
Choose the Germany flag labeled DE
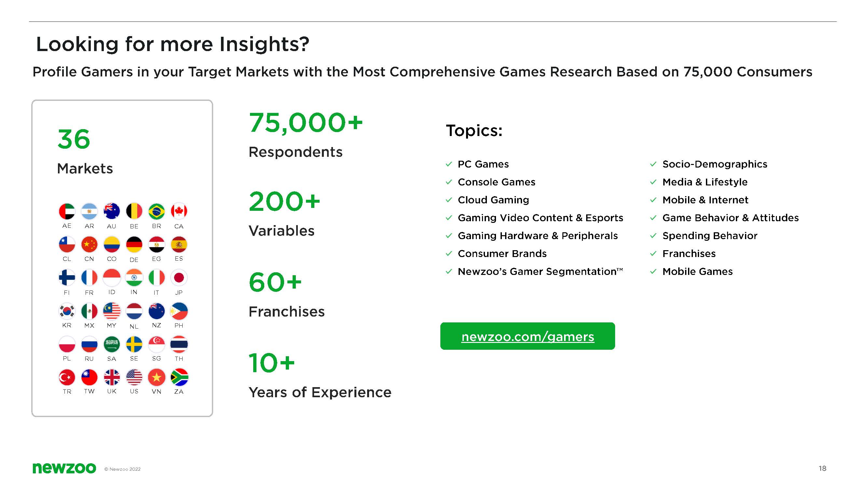click(134, 245)
